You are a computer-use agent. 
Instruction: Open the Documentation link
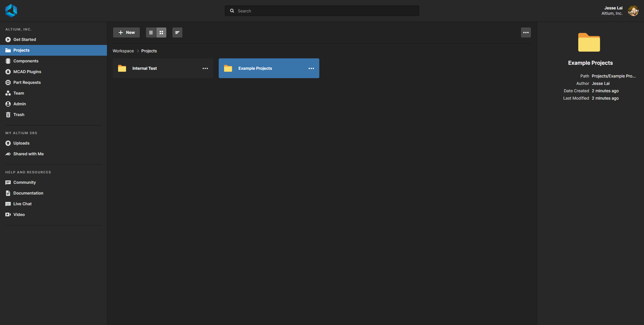coord(54,193)
